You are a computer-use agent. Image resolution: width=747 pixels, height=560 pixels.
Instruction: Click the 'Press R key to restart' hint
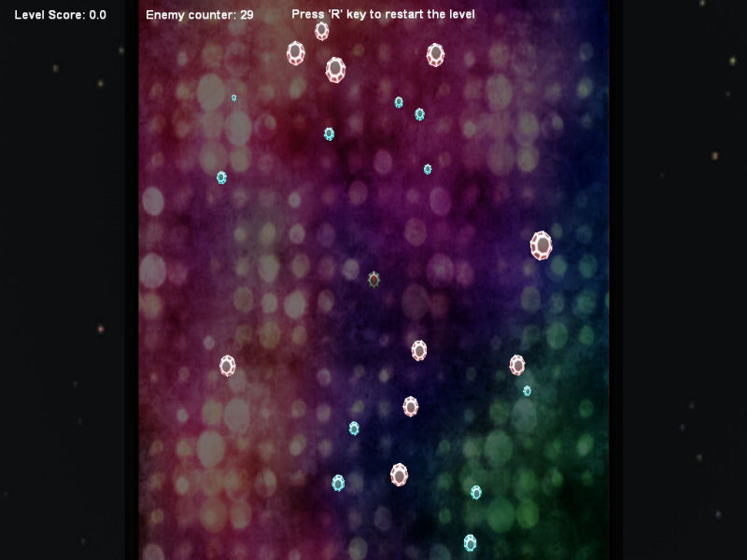pos(383,14)
